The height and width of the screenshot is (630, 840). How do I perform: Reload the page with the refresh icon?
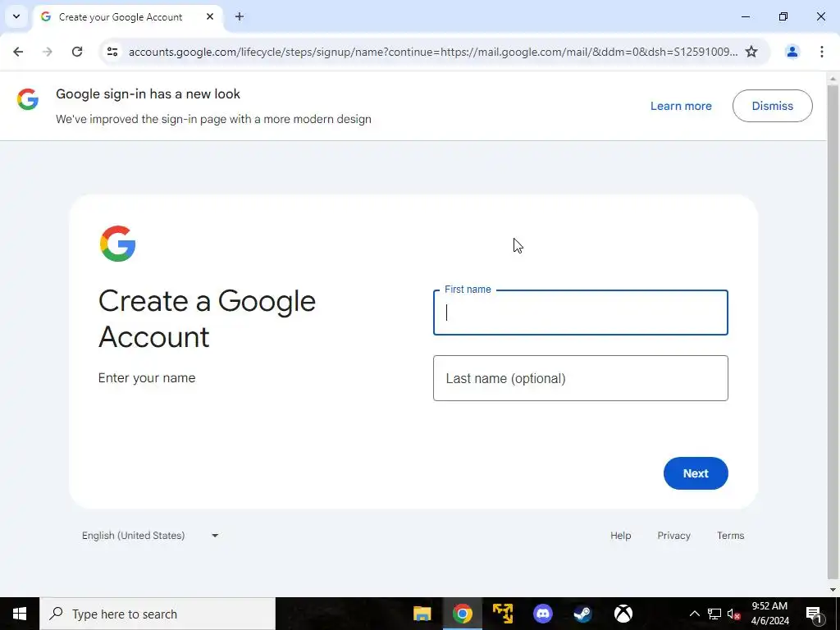(x=77, y=52)
